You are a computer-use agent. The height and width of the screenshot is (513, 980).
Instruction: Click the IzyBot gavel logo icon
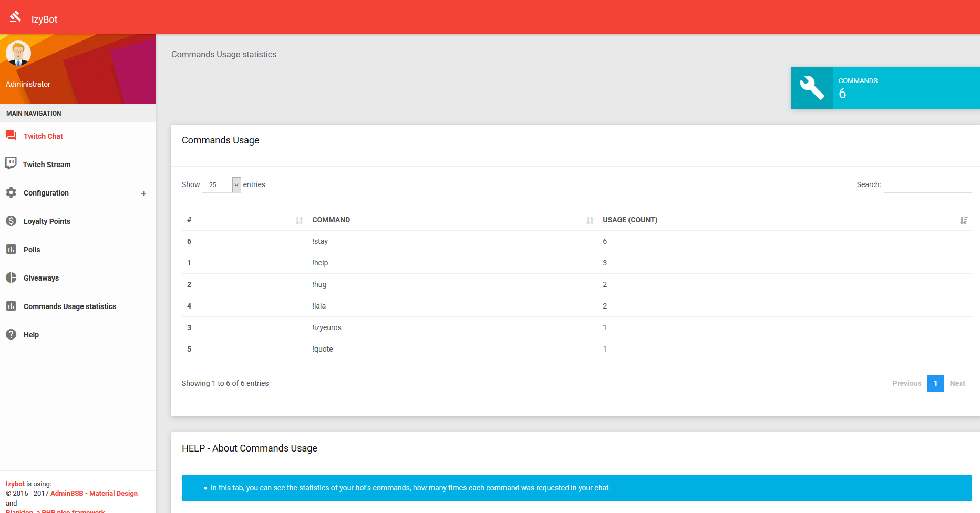point(15,17)
